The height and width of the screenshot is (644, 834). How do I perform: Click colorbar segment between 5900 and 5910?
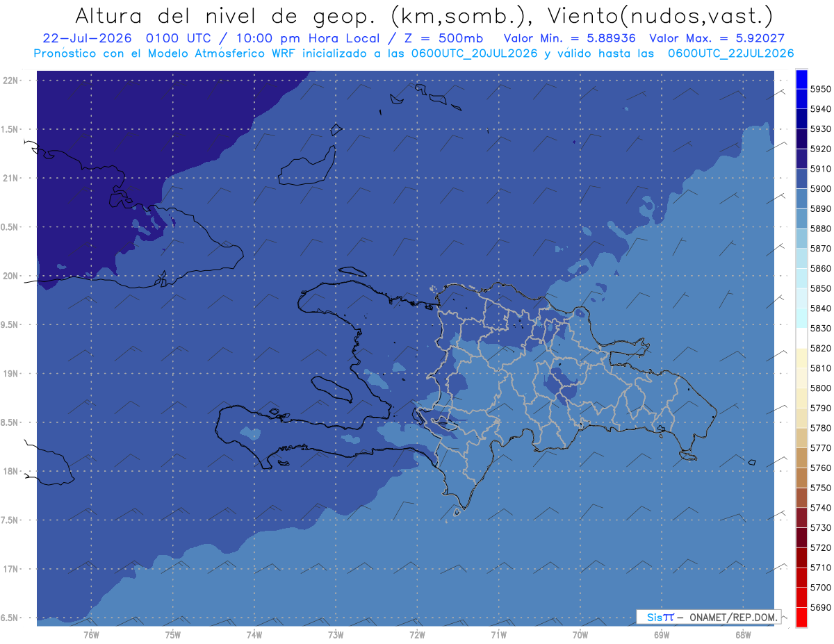[x=801, y=179]
